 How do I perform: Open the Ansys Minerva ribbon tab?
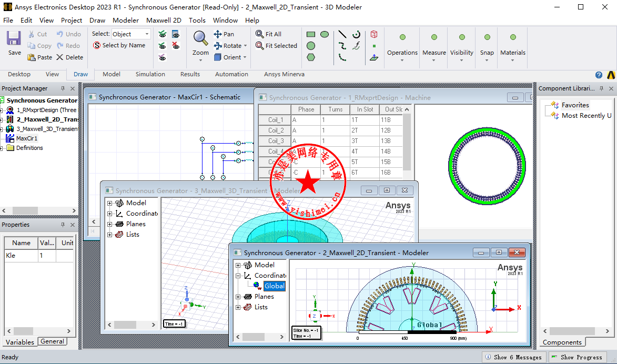click(284, 74)
